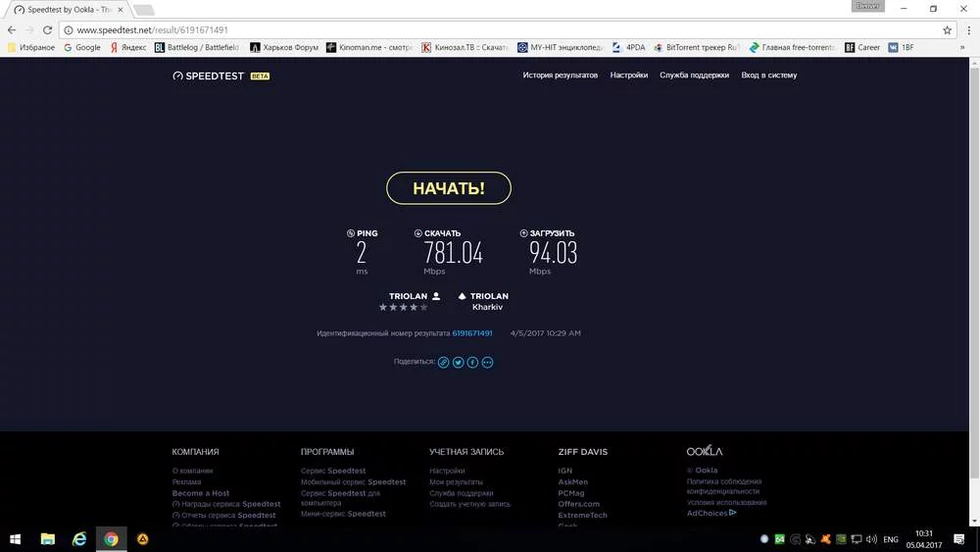This screenshot has height=552, width=980.
Task: Reload the page
Action: click(x=50, y=30)
